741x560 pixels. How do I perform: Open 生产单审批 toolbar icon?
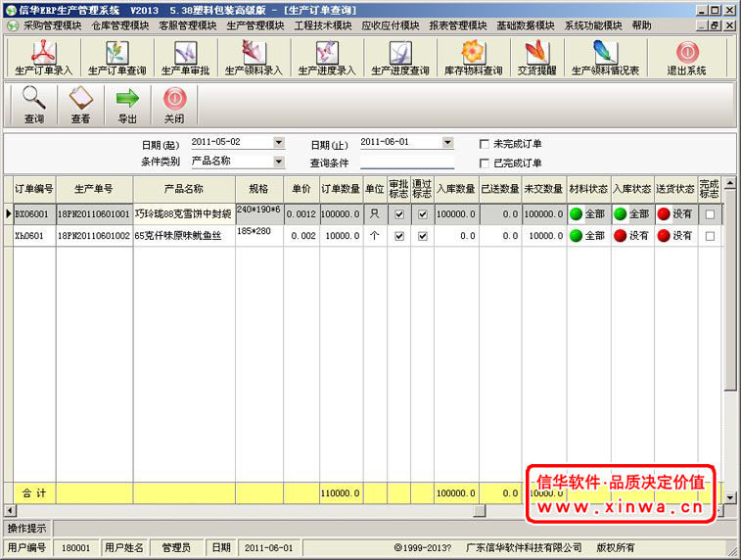[185, 58]
